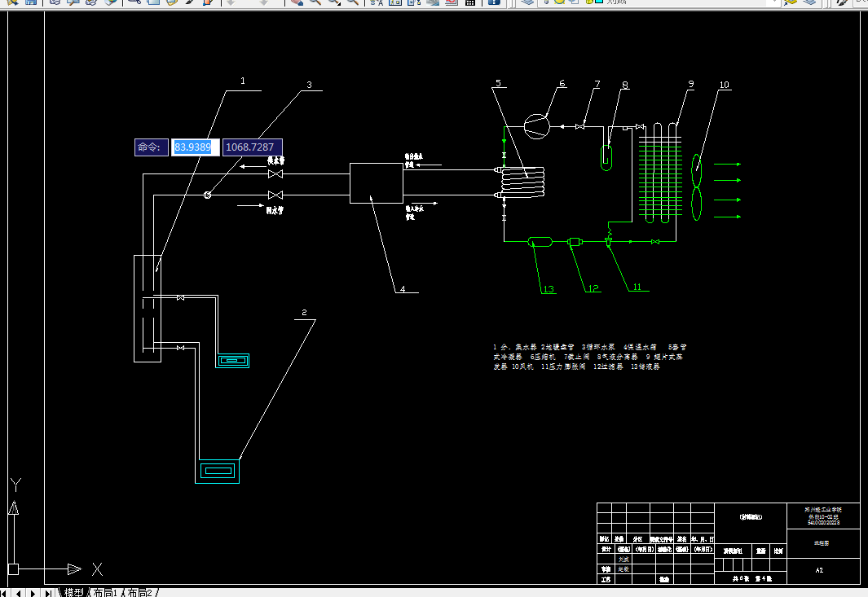Select the green liquid receiver capsule above 13
Screen dimensions: 868x597
[540, 241]
